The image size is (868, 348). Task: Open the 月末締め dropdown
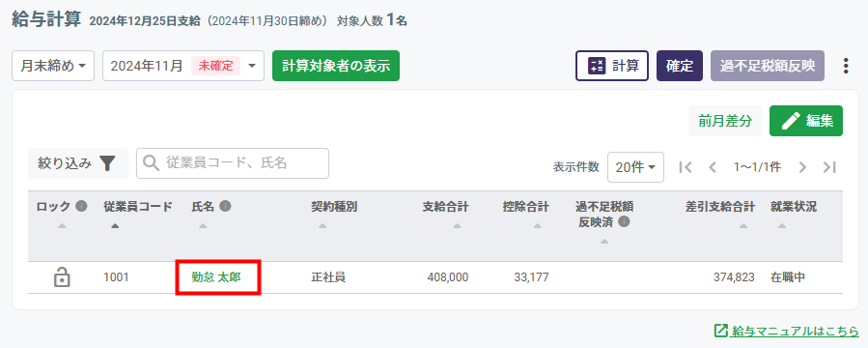point(53,66)
